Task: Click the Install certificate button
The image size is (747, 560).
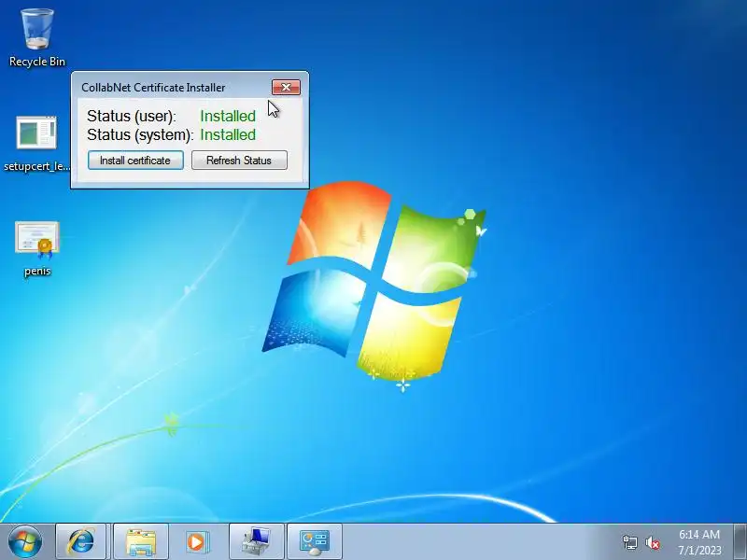Action: click(x=135, y=161)
